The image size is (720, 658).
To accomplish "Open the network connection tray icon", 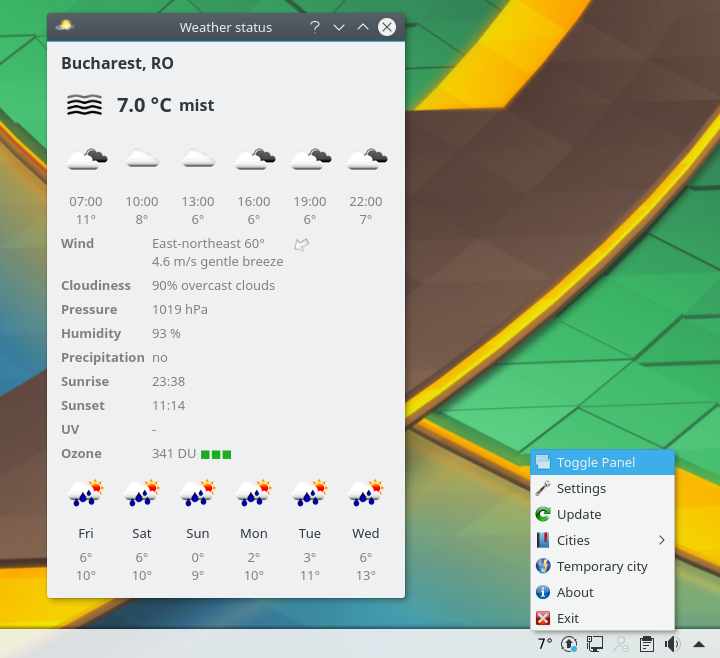I will click(595, 644).
